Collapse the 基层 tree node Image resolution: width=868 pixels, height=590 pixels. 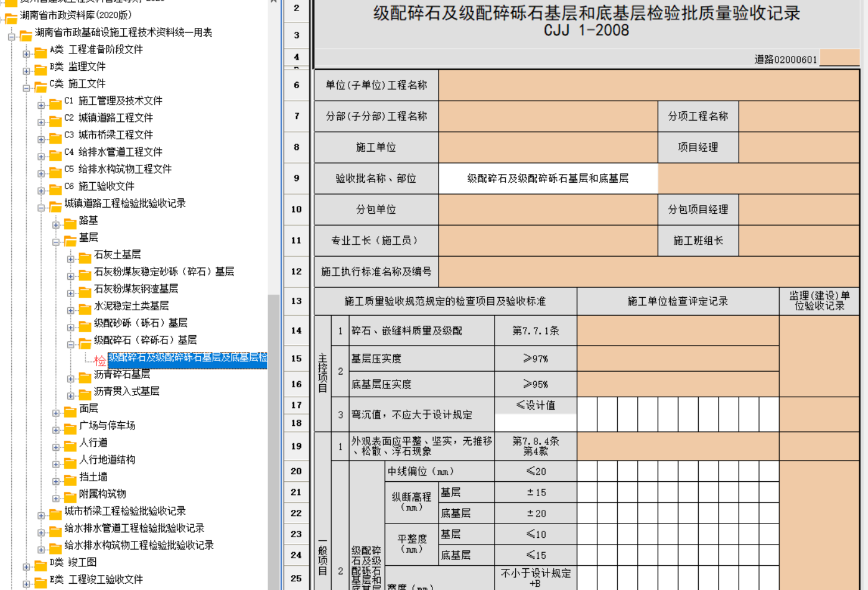56,242
